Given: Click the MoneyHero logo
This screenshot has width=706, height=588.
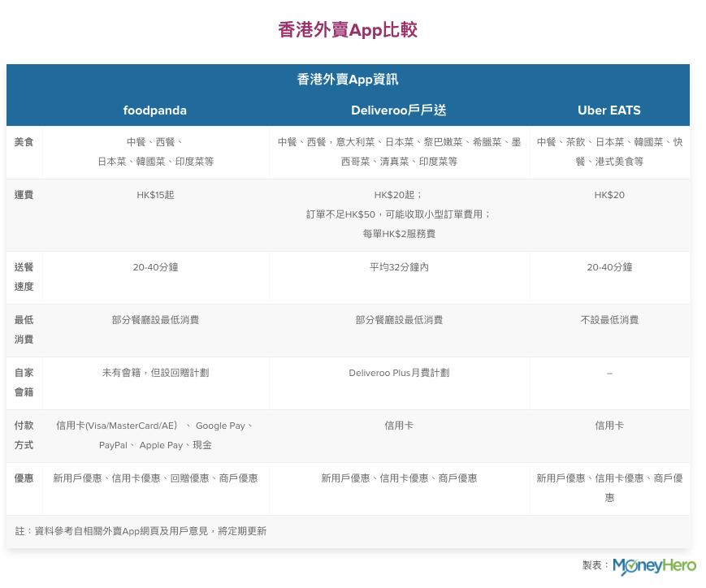Looking at the screenshot, I should [655, 564].
